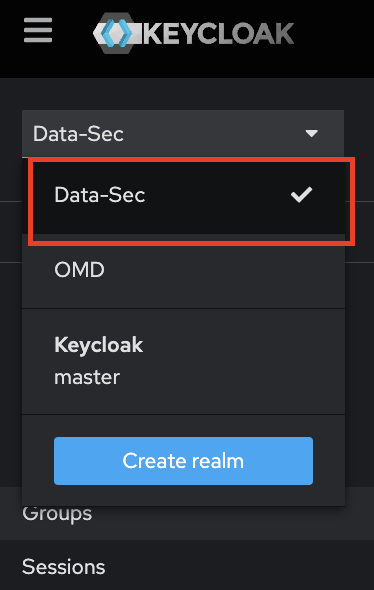Click the highlighted Data-Sec option text
Screen dimensions: 374x590
pos(100,195)
